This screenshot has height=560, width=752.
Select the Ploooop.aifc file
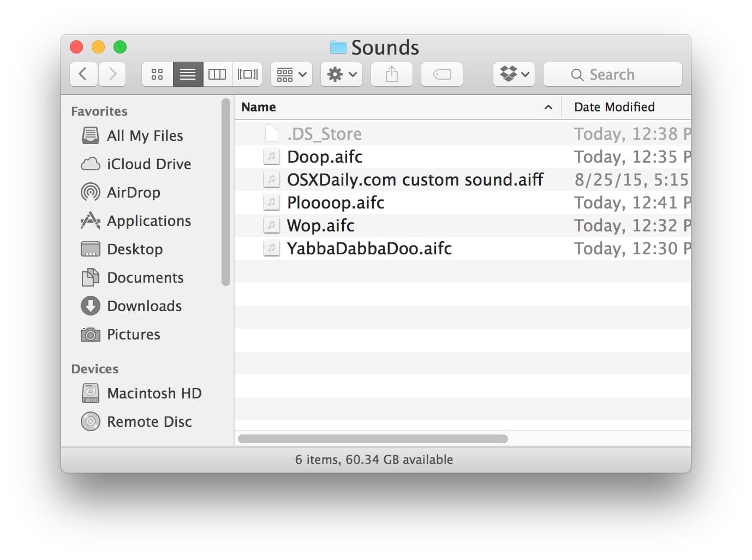(463, 202)
